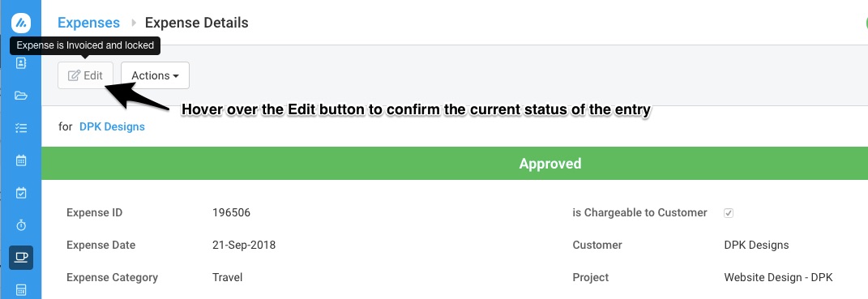Open the task list sidebar icon
This screenshot has width=868, height=299.
21,128
